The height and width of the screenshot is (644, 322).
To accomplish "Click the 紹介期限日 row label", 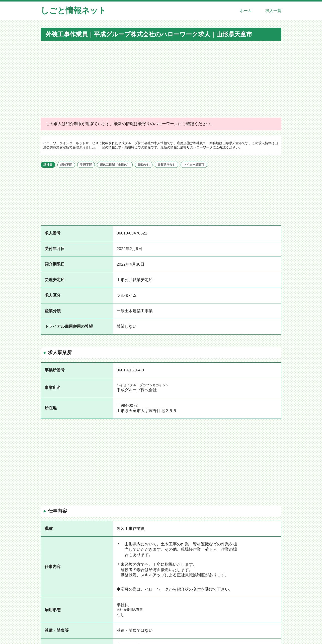I will click(x=55, y=264).
